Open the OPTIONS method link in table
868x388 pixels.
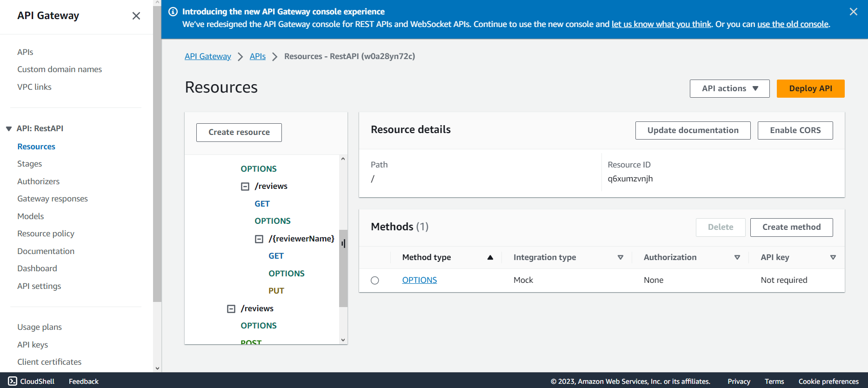420,280
